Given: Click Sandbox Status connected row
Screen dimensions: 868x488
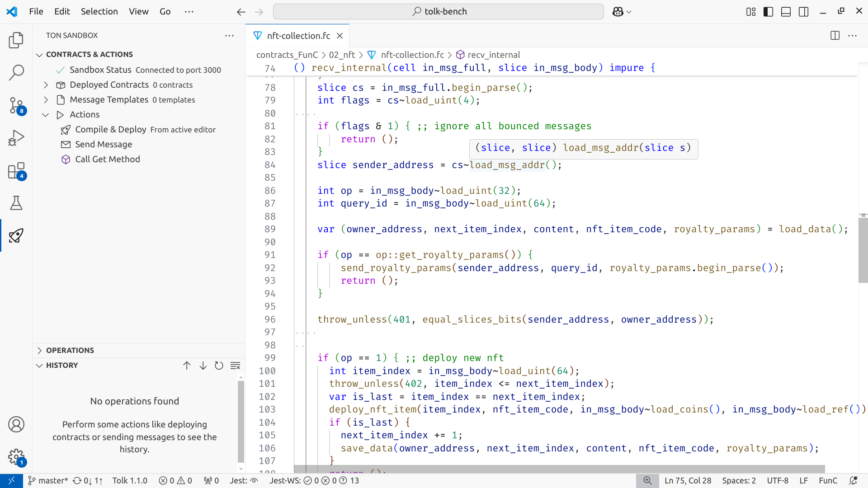Looking at the screenshot, I should 138,70.
